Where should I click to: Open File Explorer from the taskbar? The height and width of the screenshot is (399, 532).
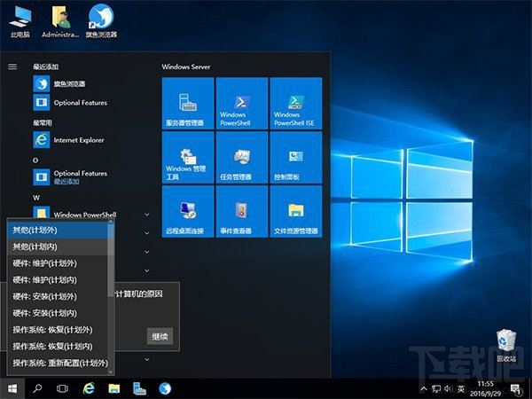(114, 388)
